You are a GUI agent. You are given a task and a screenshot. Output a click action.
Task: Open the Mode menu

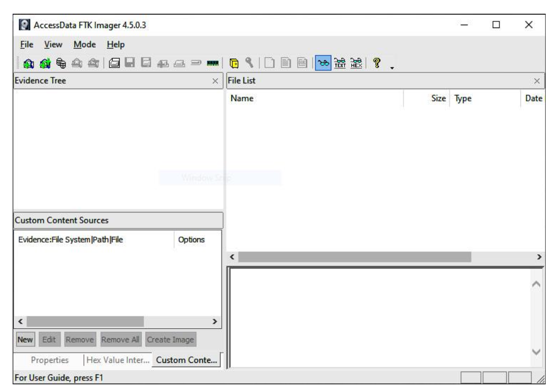pos(85,44)
